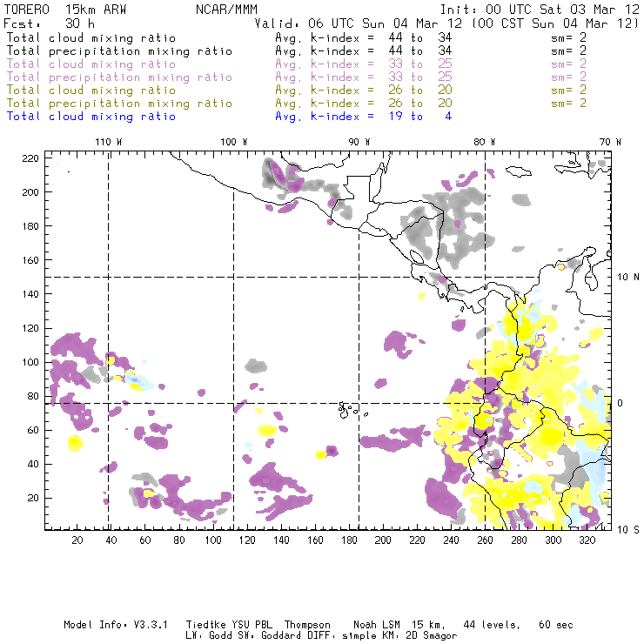Click the "70 W" longitude label
Screen dimensions: 644x644
click(610, 142)
